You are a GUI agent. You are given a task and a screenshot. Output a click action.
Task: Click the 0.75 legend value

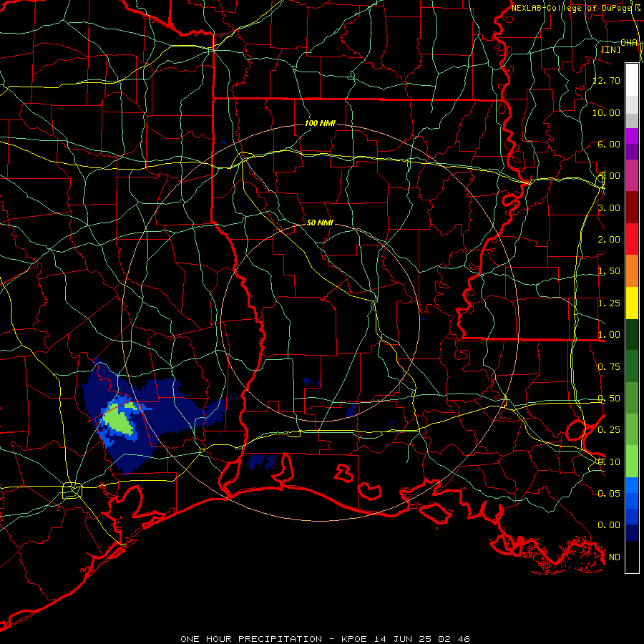pos(609,367)
